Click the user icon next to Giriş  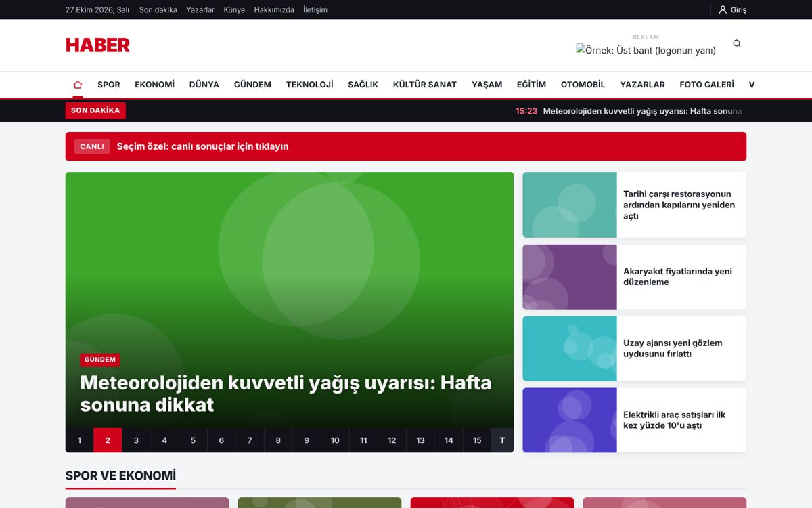click(x=723, y=10)
